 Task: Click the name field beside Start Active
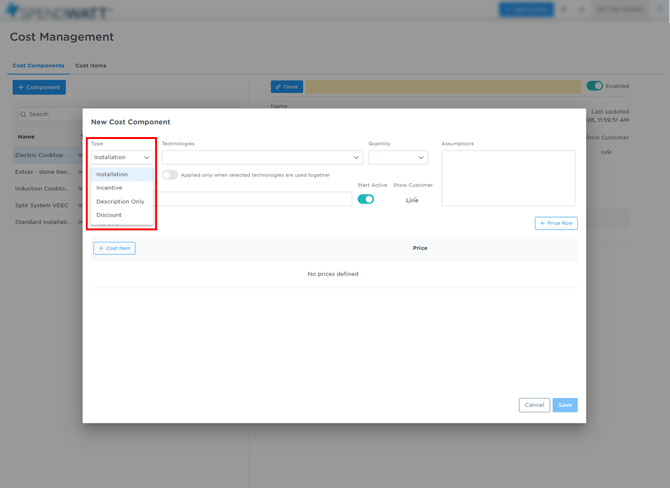pos(256,199)
